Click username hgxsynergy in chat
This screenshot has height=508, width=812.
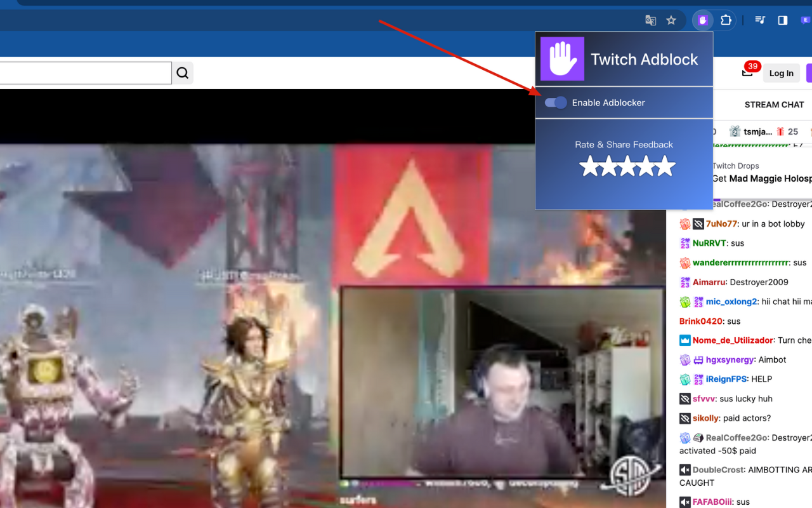pyautogui.click(x=730, y=359)
